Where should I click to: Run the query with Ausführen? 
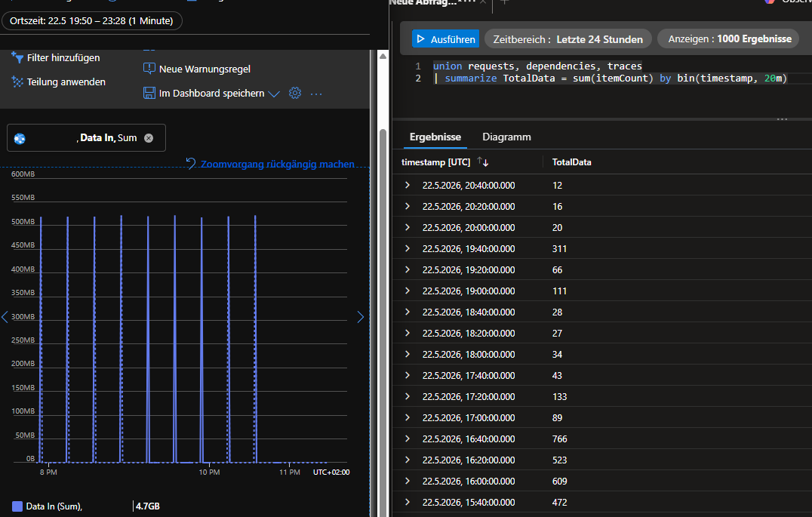pos(445,38)
